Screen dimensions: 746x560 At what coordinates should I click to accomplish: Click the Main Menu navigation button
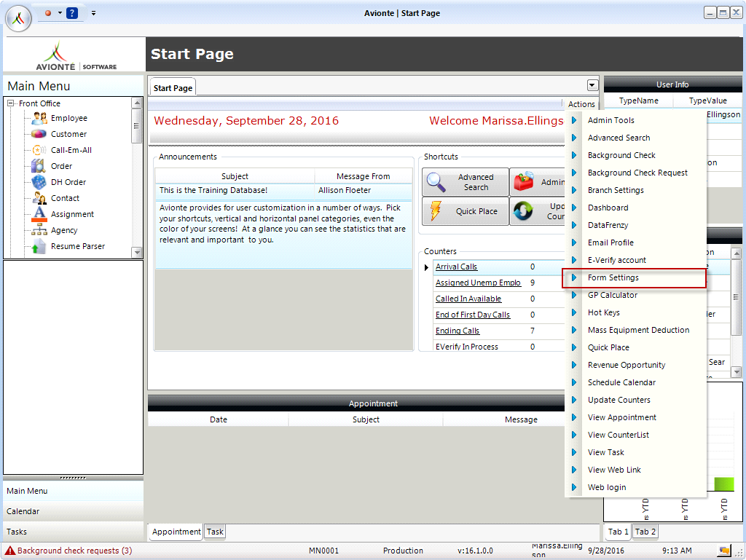click(x=74, y=491)
